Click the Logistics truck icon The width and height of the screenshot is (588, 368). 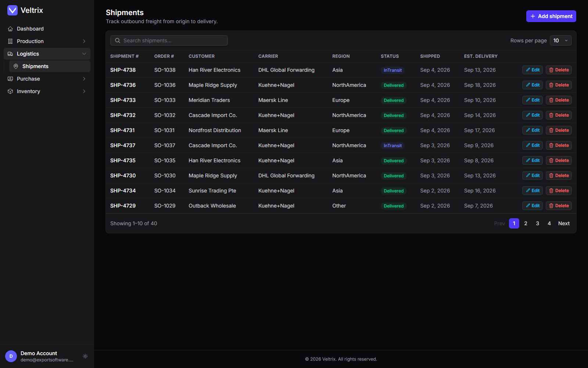click(10, 54)
